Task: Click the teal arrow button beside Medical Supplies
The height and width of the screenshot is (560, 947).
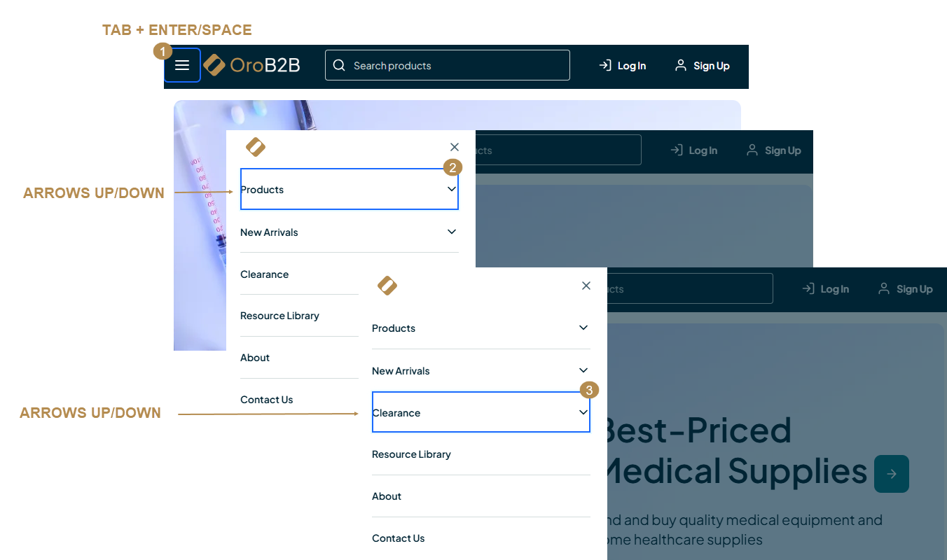Action: tap(891, 474)
